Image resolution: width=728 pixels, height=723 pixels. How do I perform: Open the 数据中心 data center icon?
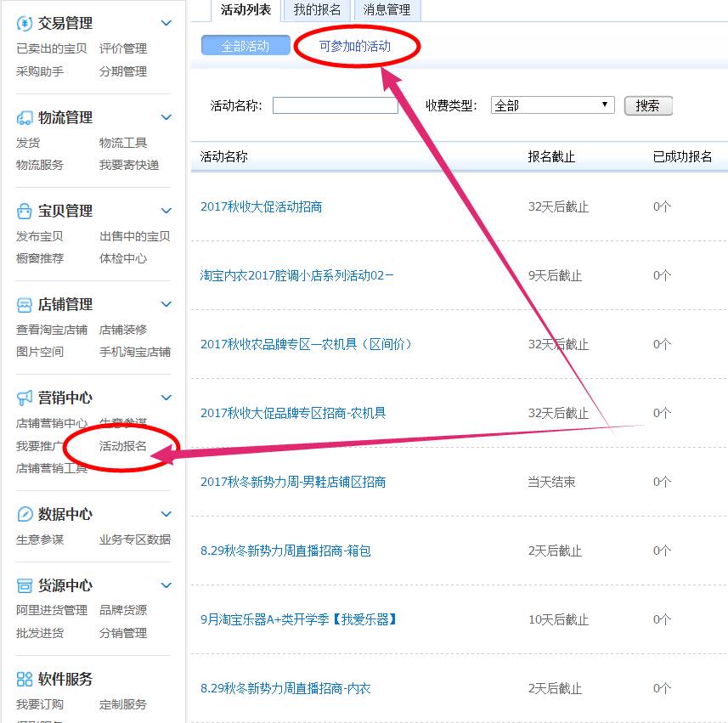(24, 513)
